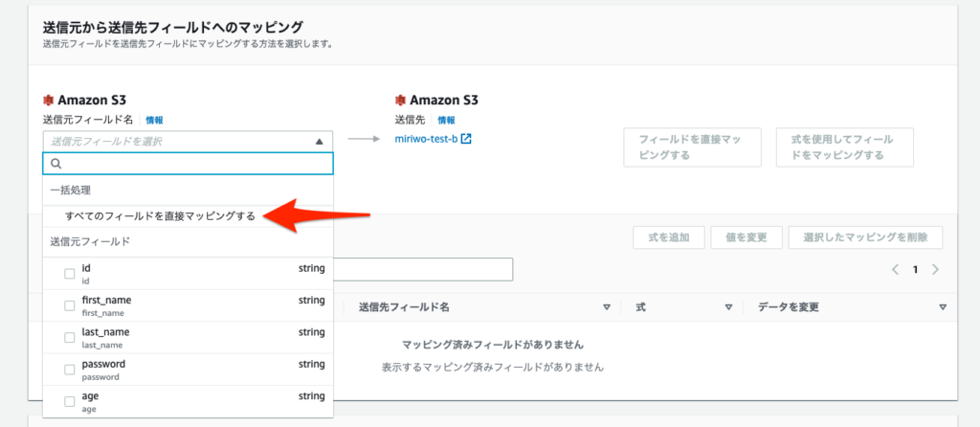Click the 送信元フィールド group label
The height and width of the screenshot is (427, 980).
(x=91, y=242)
